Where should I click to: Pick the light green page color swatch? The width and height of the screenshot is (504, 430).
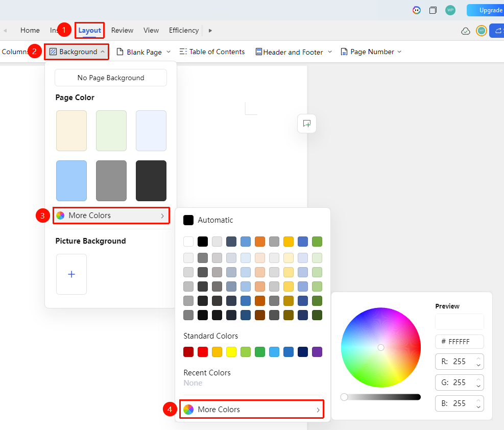click(111, 131)
